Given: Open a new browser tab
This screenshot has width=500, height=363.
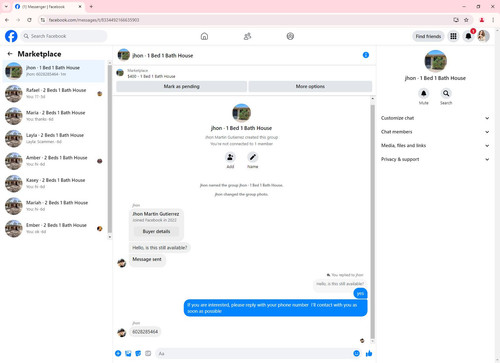Looking at the screenshot, I should 91,6.
